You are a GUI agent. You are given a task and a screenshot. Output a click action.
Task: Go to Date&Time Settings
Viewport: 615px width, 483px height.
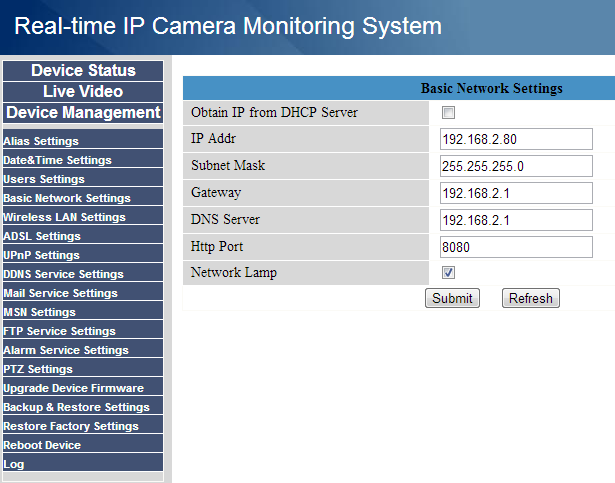click(57, 160)
